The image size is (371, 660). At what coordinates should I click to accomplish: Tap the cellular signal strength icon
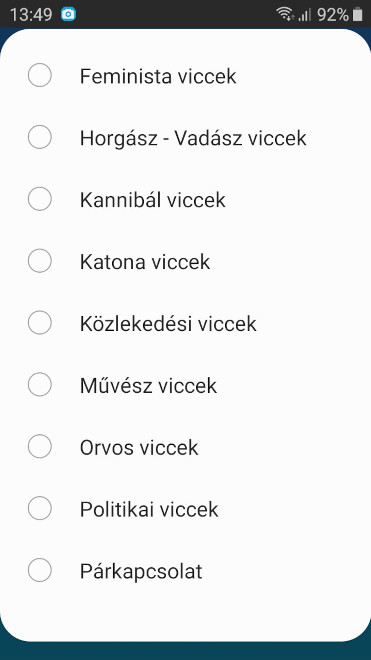tap(305, 15)
